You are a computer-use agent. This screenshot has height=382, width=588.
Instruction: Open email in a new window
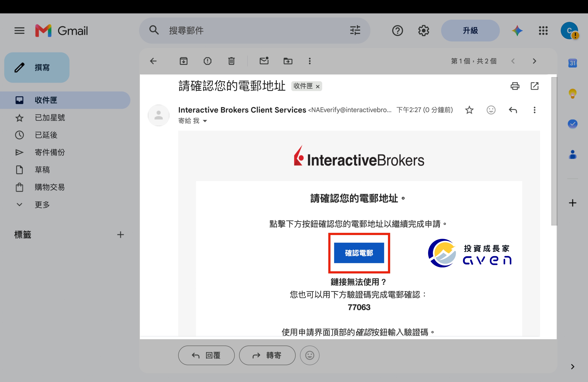tap(534, 86)
